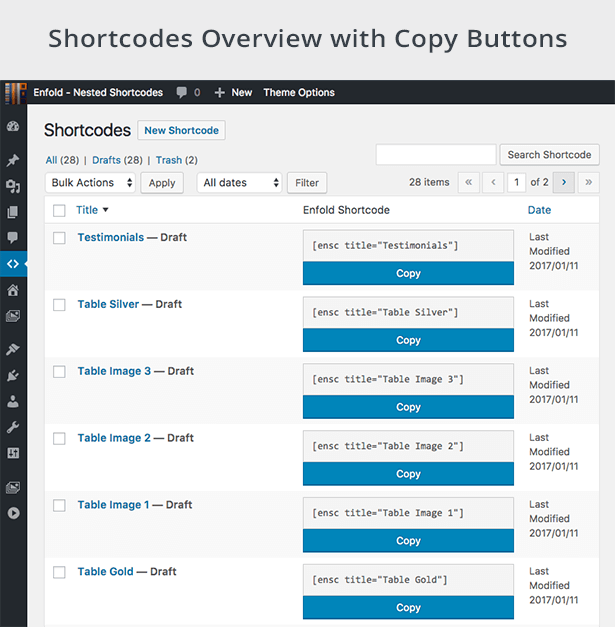Open the Pages sidebar icon
615x627 pixels.
coord(13,212)
